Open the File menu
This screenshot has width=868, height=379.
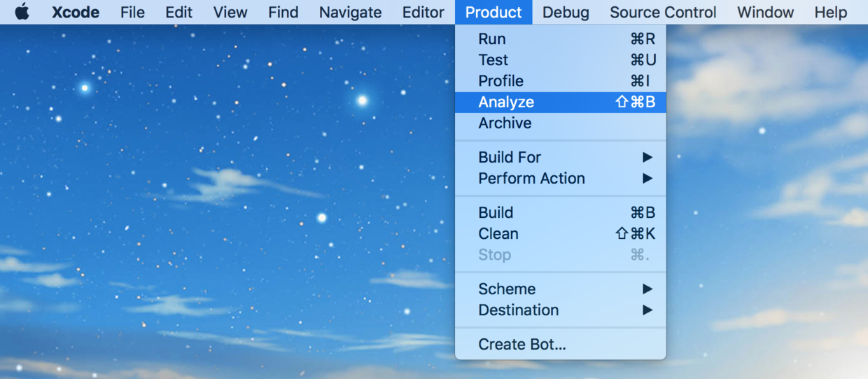pos(132,12)
